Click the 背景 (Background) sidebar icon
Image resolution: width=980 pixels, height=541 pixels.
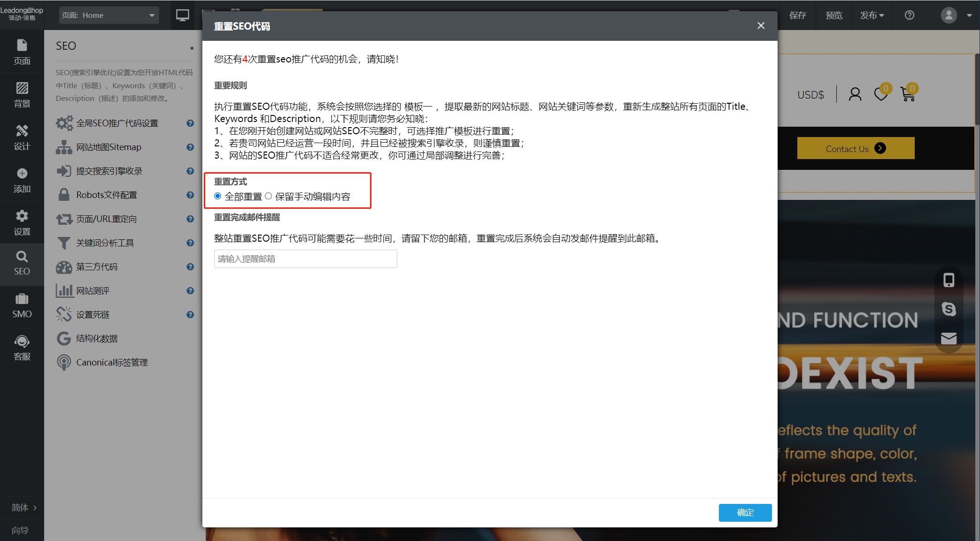pyautogui.click(x=22, y=94)
